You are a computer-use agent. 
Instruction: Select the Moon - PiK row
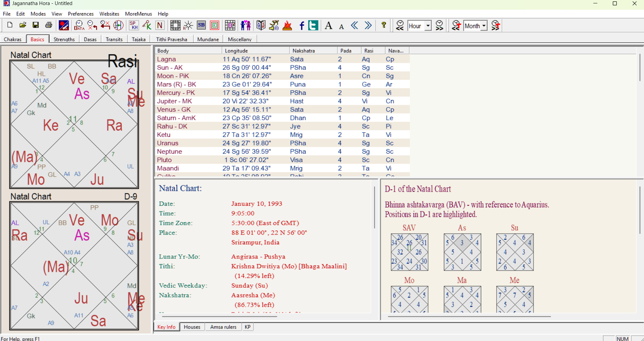click(282, 76)
